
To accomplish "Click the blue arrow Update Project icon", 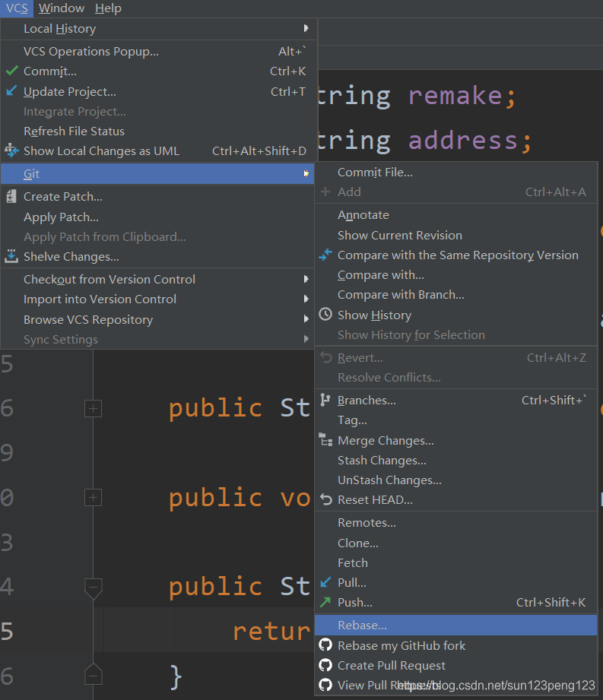I will (x=11, y=90).
